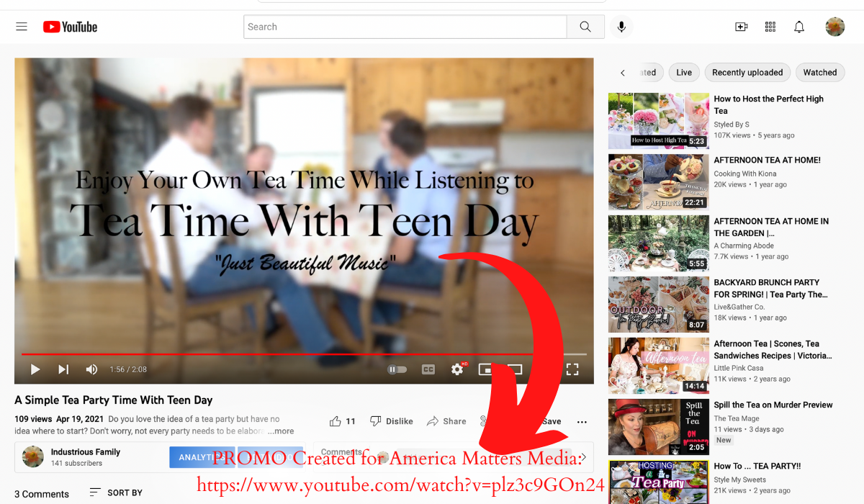864x504 pixels.
Task: Toggle the autoplay switch
Action: pyautogui.click(x=397, y=369)
